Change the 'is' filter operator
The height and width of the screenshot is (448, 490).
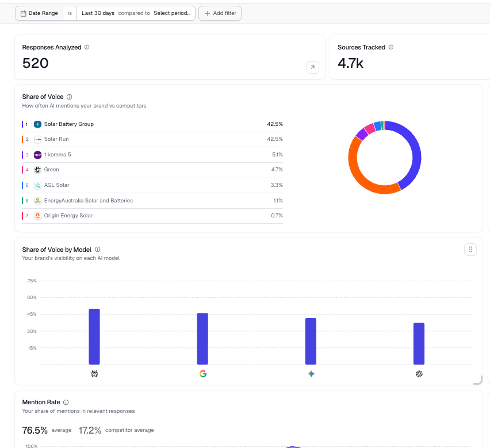70,13
